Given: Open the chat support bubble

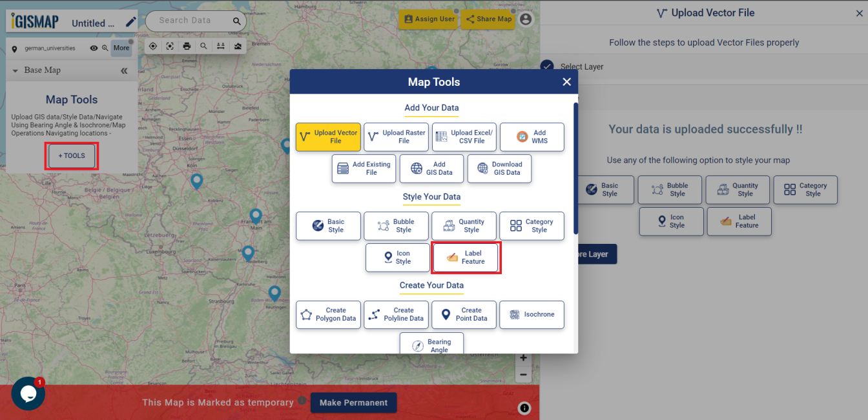Looking at the screenshot, I should pyautogui.click(x=27, y=394).
